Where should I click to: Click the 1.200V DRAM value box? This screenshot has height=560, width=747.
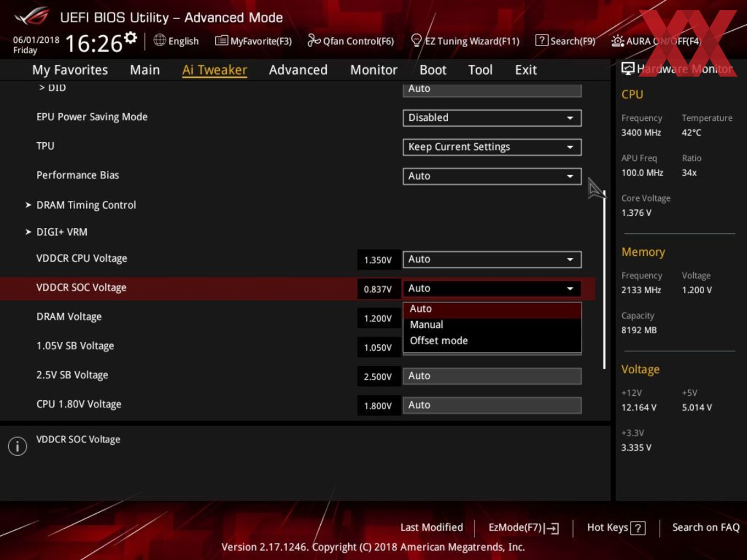[x=378, y=318]
